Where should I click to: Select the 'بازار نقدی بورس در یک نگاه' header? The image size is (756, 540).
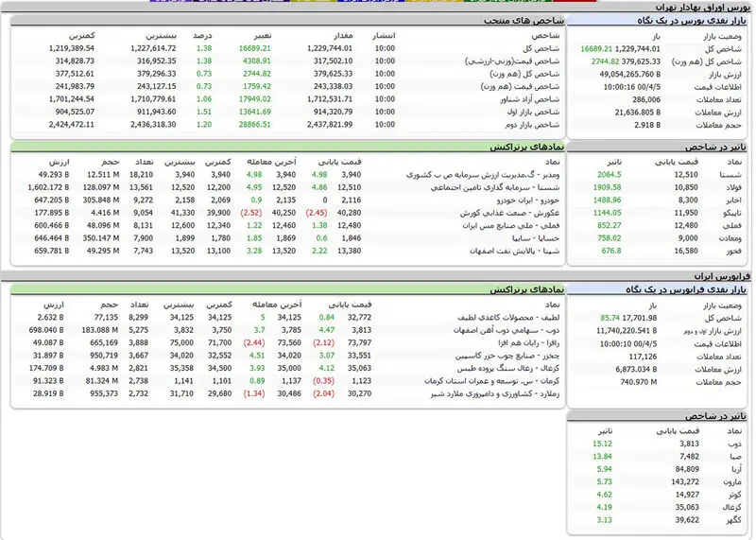click(x=692, y=20)
